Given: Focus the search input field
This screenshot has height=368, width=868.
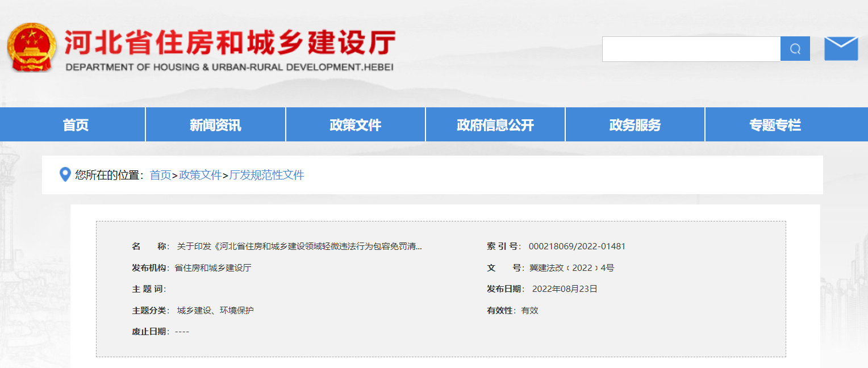Looking at the screenshot, I should (x=691, y=49).
